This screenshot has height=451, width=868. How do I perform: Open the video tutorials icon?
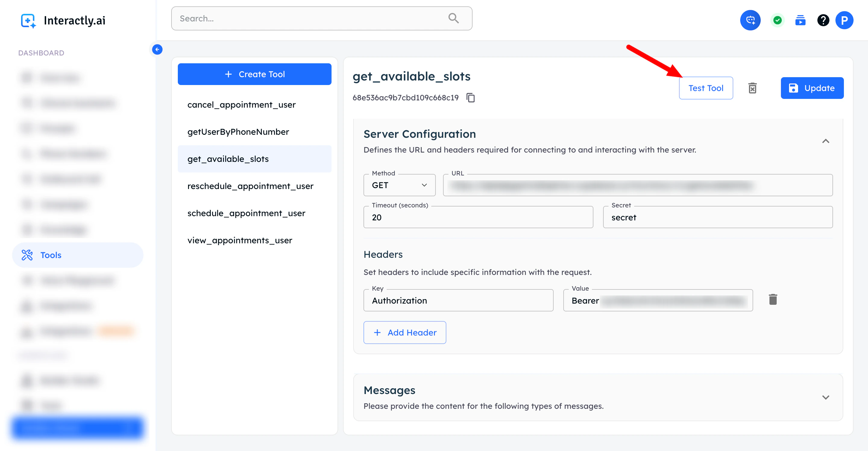click(x=800, y=20)
